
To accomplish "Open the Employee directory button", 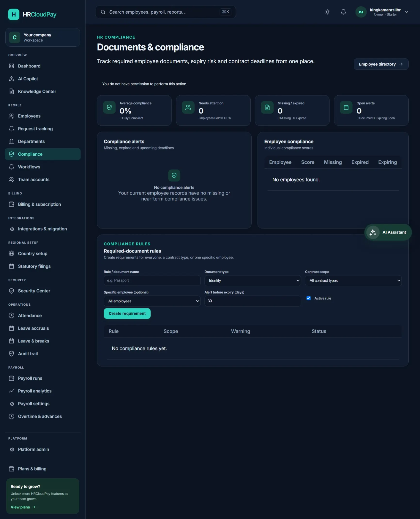I will pos(381,64).
